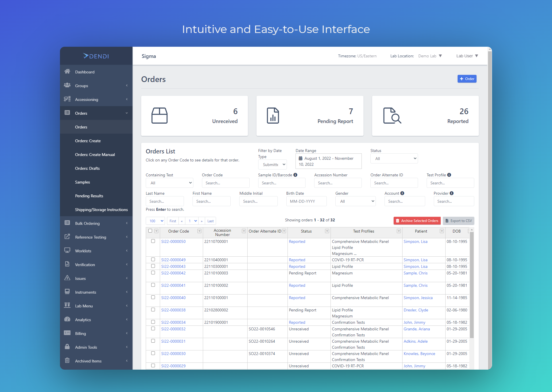Select the Accessioning sidebar icon
The height and width of the screenshot is (392, 552).
coord(68,99)
